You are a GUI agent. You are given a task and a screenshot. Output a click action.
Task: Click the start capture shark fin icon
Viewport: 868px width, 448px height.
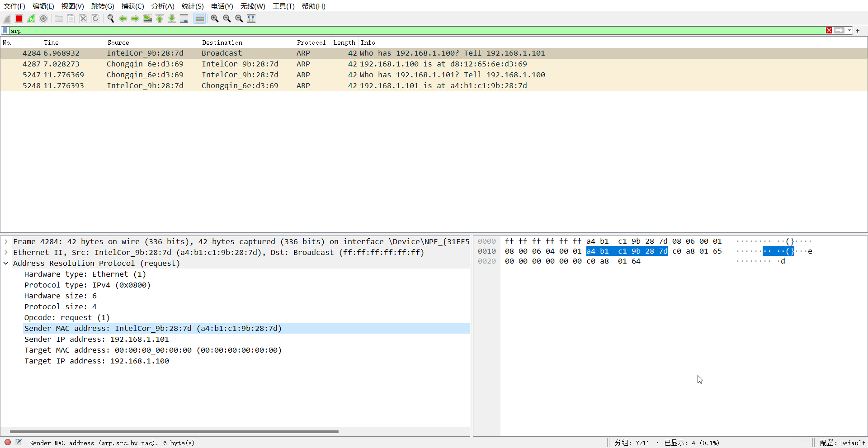[7, 19]
